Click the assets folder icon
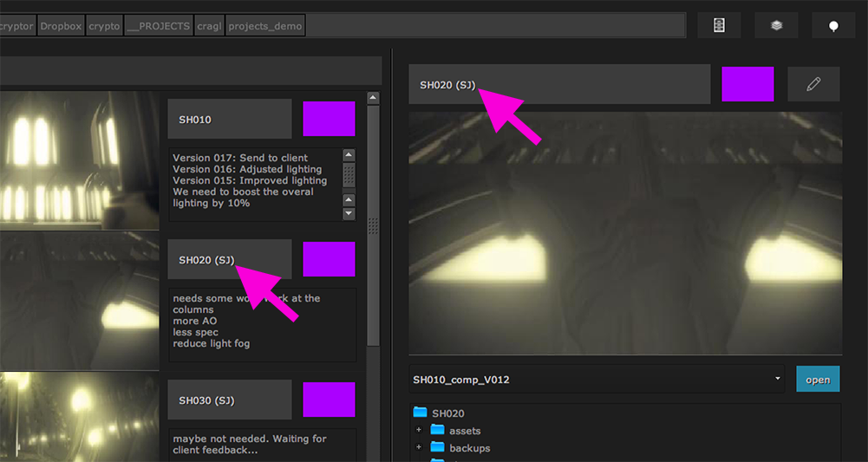Screen dimensions: 868x462 437,431
